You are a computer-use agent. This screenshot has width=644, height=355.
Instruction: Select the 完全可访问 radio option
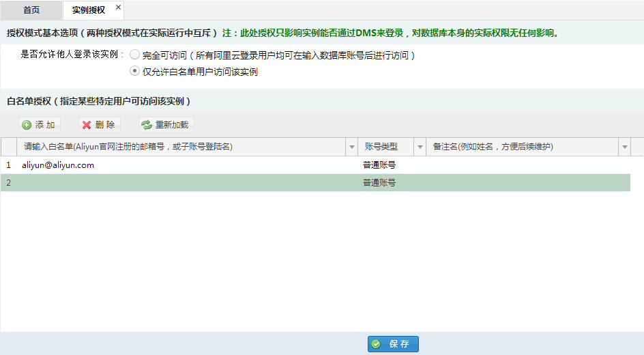[x=134, y=55]
